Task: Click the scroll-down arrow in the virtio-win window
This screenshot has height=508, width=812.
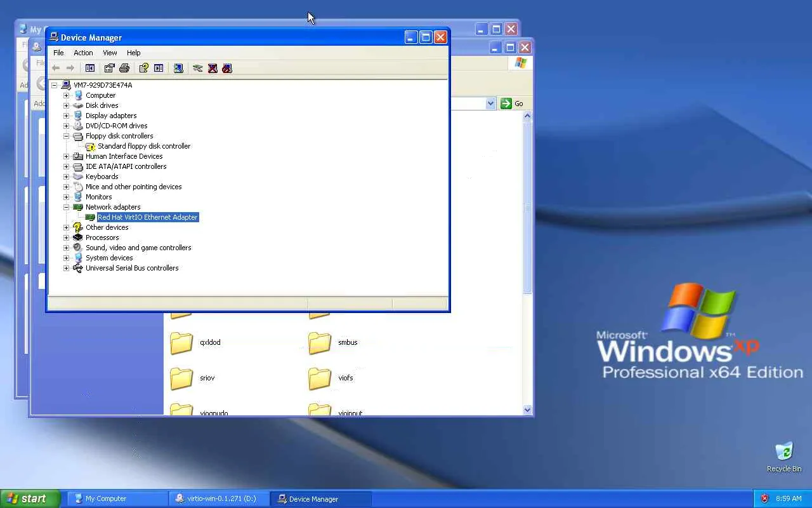Action: point(527,410)
